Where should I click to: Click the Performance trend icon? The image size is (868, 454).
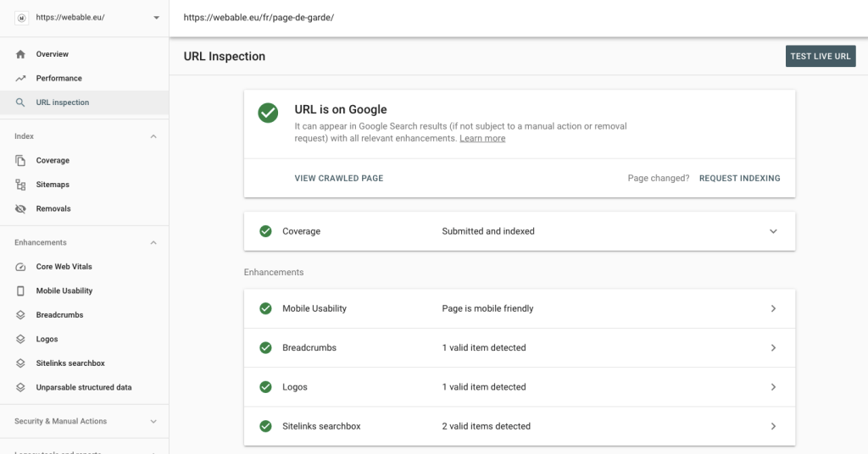20,79
